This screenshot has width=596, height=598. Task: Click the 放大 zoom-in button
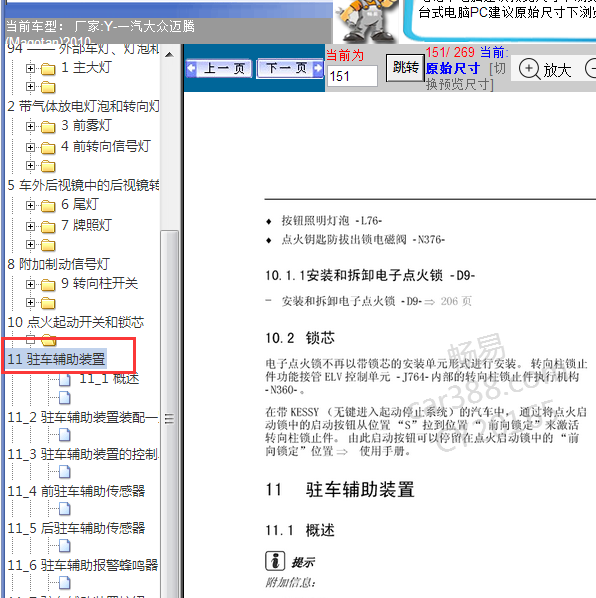tap(545, 70)
